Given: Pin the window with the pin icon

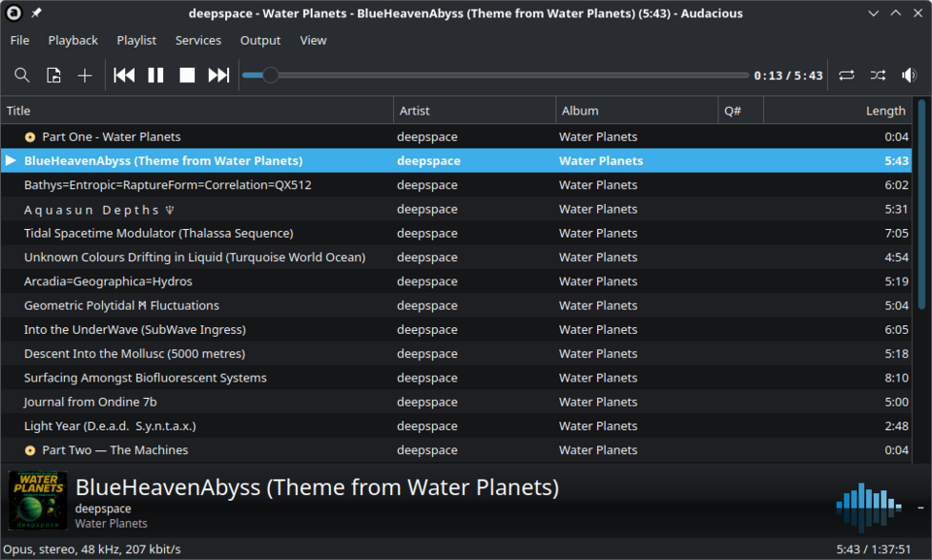Looking at the screenshot, I should (x=36, y=14).
